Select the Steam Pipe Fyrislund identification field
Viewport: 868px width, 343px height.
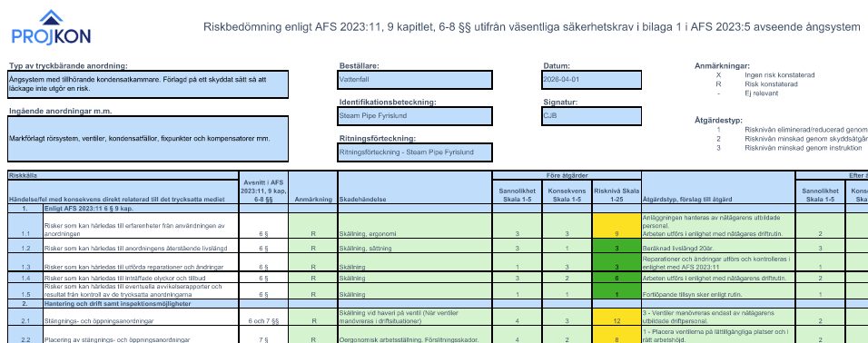(x=415, y=116)
